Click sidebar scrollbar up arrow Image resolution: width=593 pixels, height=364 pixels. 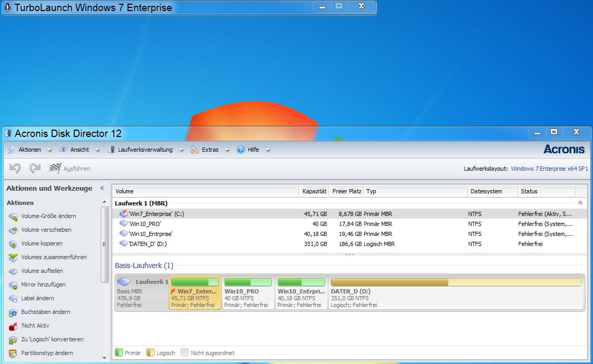104,203
